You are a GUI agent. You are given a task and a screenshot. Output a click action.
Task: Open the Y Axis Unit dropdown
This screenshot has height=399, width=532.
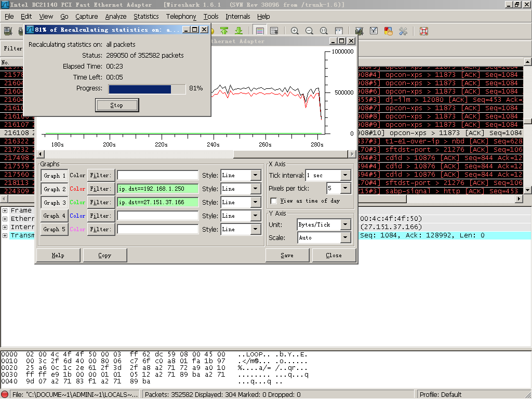click(345, 224)
